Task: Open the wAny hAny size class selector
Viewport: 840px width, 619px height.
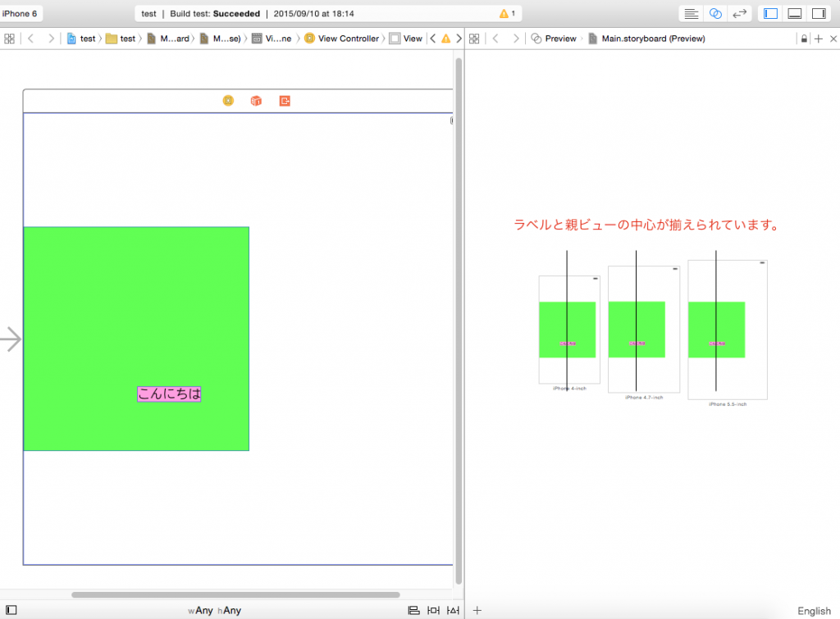Action: pyautogui.click(x=214, y=610)
